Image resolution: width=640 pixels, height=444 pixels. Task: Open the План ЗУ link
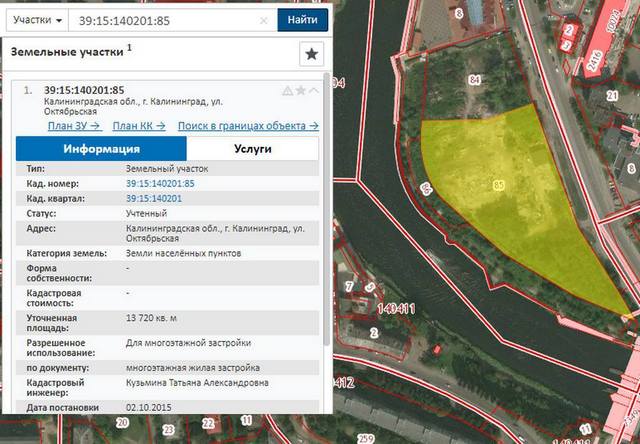73,126
